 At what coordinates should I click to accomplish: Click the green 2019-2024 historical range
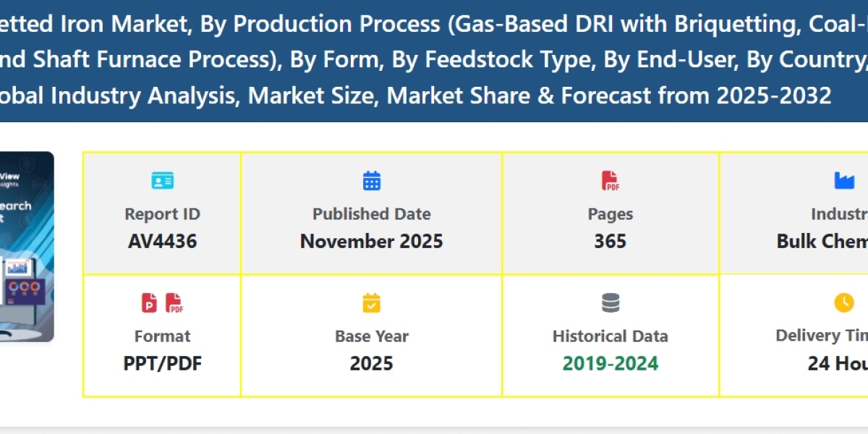610,363
